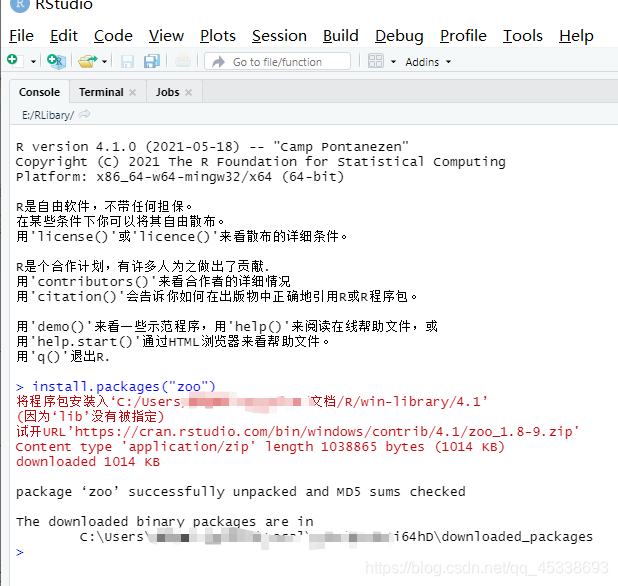Click the 'successfully unpacked' message line
Image resolution: width=618 pixels, height=586 pixels.
point(240,492)
